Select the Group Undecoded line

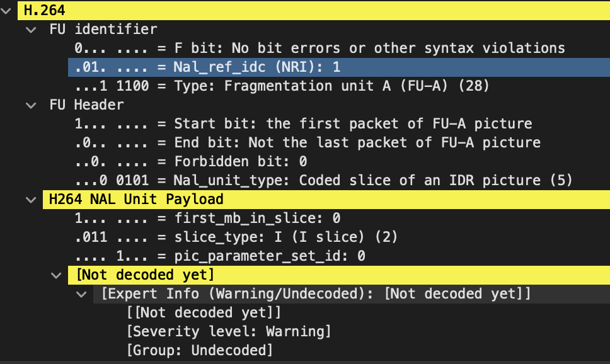[200, 350]
